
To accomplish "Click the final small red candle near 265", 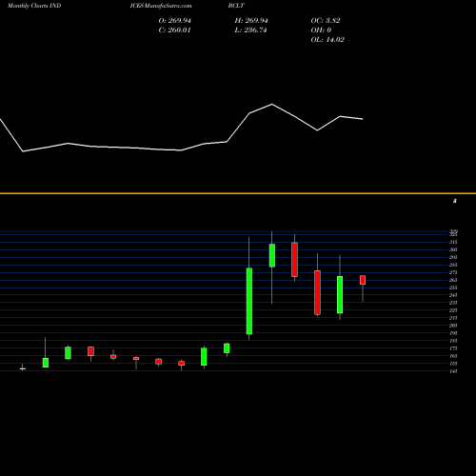I will 363,280.
